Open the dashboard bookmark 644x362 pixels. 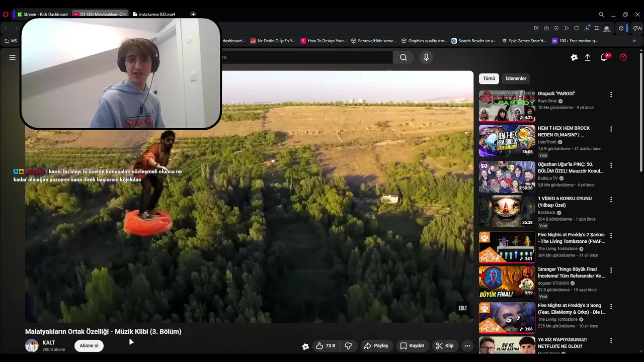point(233,41)
